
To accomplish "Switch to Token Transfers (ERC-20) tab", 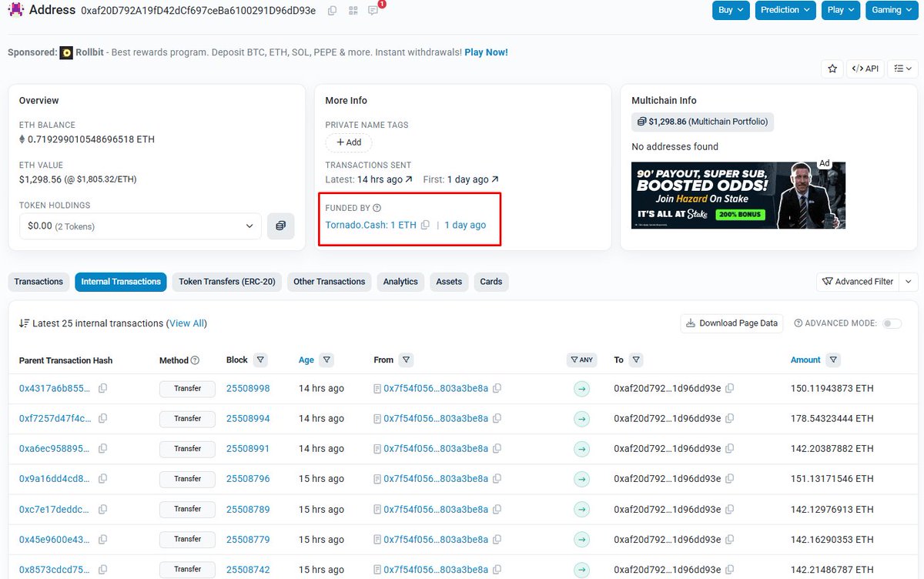I will (x=227, y=282).
